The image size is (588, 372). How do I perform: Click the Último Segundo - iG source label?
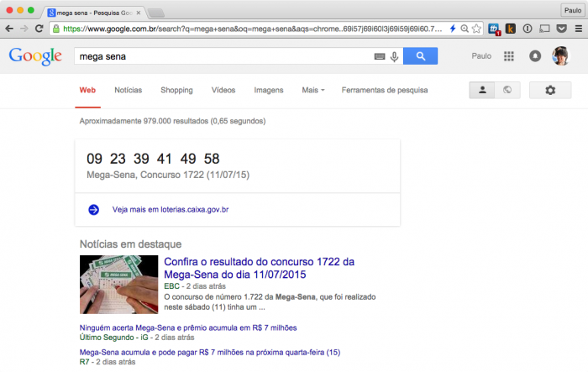113,338
